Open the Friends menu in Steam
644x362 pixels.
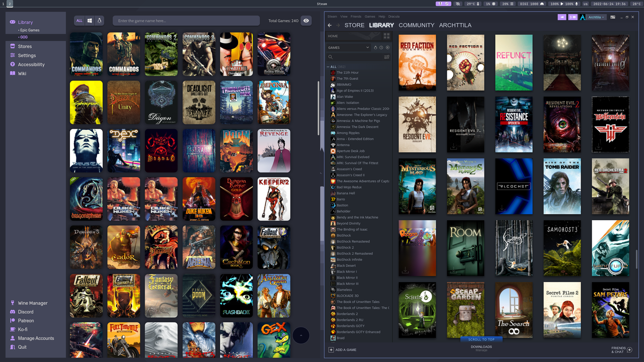click(x=356, y=17)
